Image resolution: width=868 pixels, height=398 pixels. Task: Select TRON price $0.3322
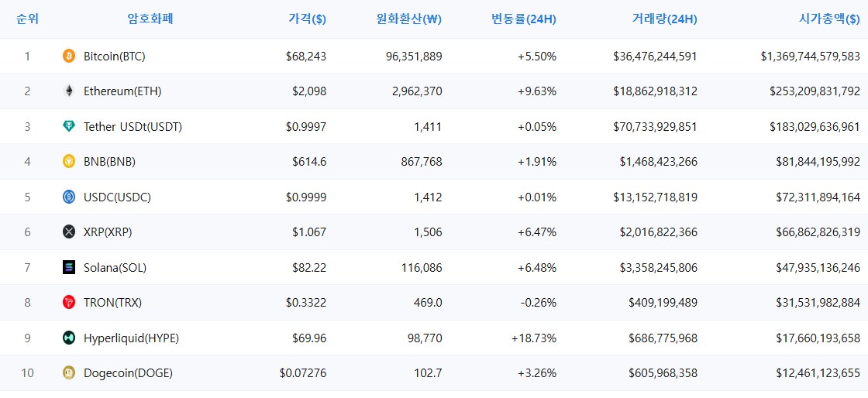pyautogui.click(x=306, y=303)
